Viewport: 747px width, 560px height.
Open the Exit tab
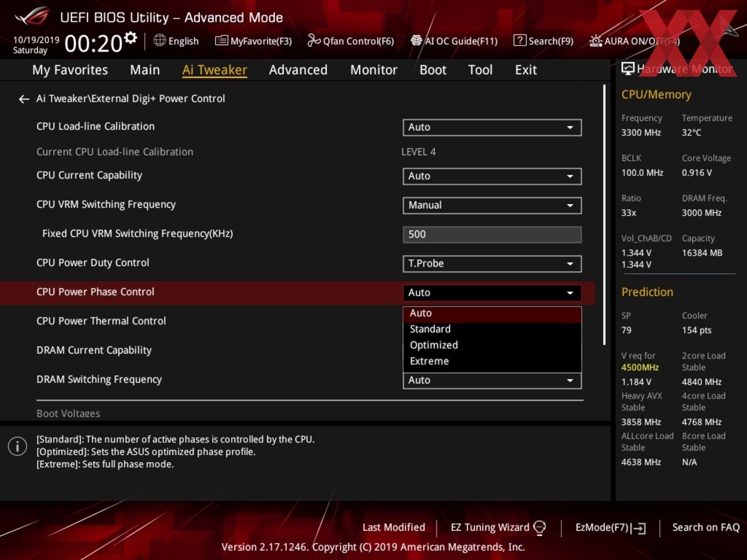point(526,70)
